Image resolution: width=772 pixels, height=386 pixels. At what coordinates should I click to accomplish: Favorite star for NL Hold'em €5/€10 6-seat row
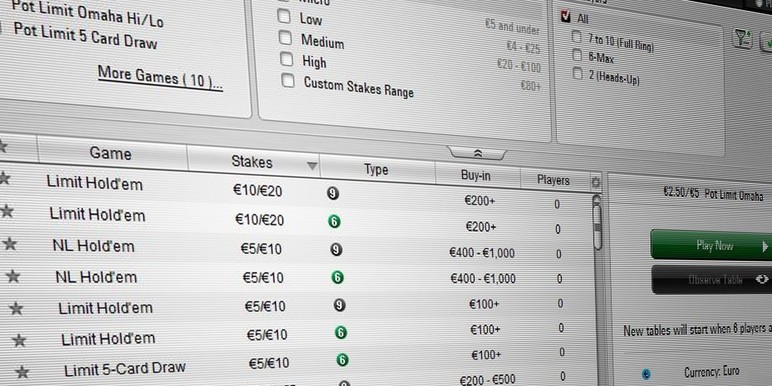13,276
